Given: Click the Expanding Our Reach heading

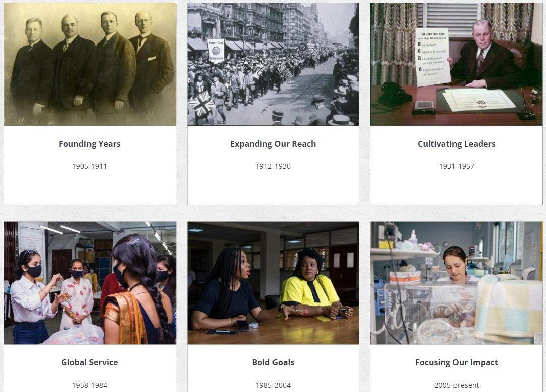Looking at the screenshot, I should click(x=273, y=144).
